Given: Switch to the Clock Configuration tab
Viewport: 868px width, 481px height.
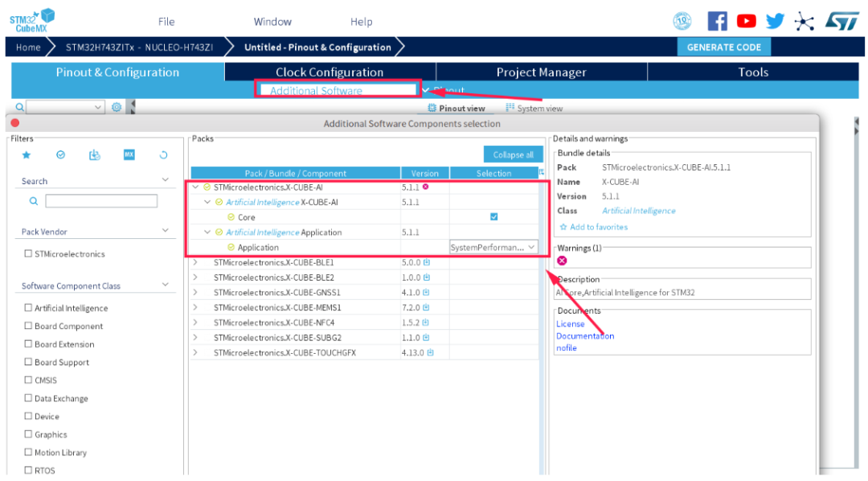Looking at the screenshot, I should coord(330,72).
